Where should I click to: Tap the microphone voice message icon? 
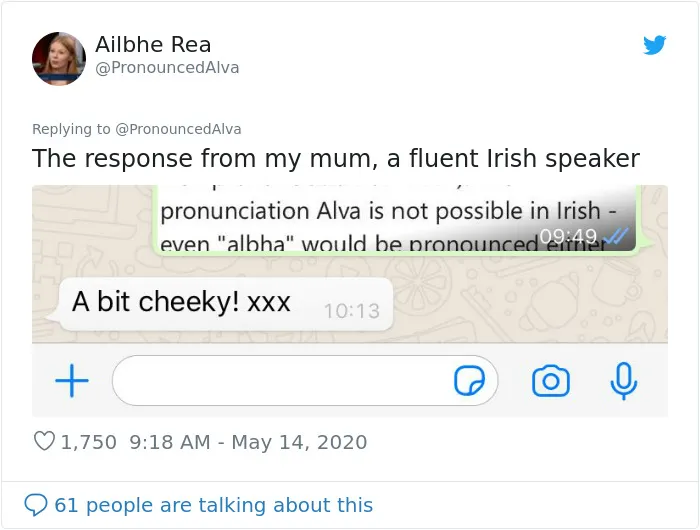tap(624, 381)
